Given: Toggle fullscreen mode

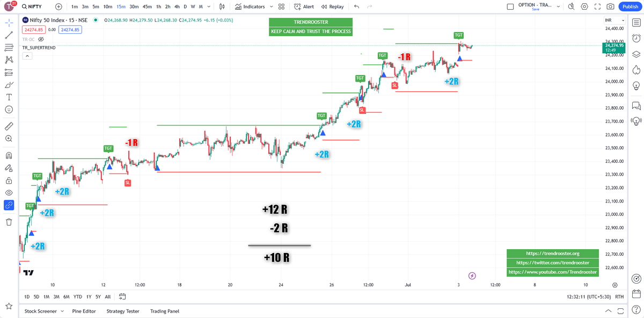Looking at the screenshot, I should point(597,6).
